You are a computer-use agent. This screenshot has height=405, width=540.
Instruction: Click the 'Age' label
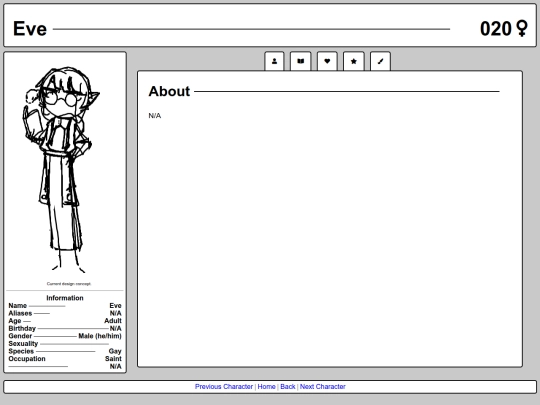15,321
